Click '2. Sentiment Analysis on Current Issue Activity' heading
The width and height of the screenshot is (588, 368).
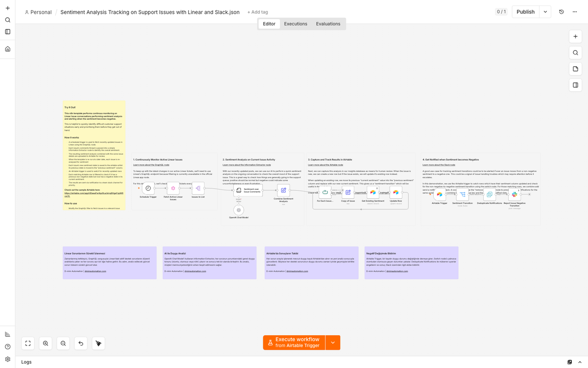[249, 159]
